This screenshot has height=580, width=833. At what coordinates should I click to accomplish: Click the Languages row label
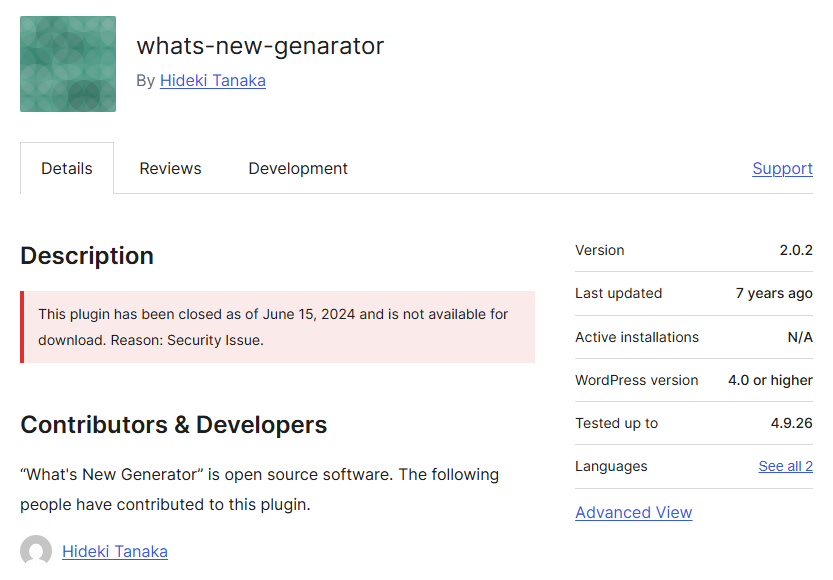[611, 466]
